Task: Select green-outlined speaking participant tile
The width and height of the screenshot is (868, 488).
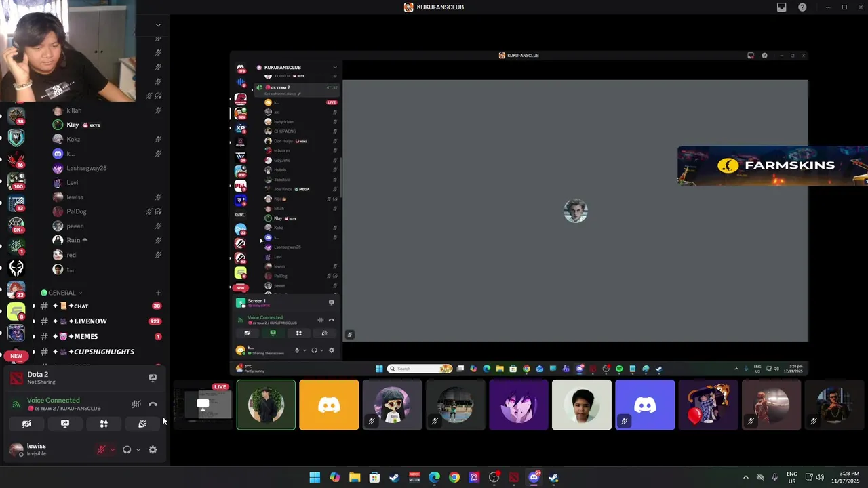Action: point(266,405)
